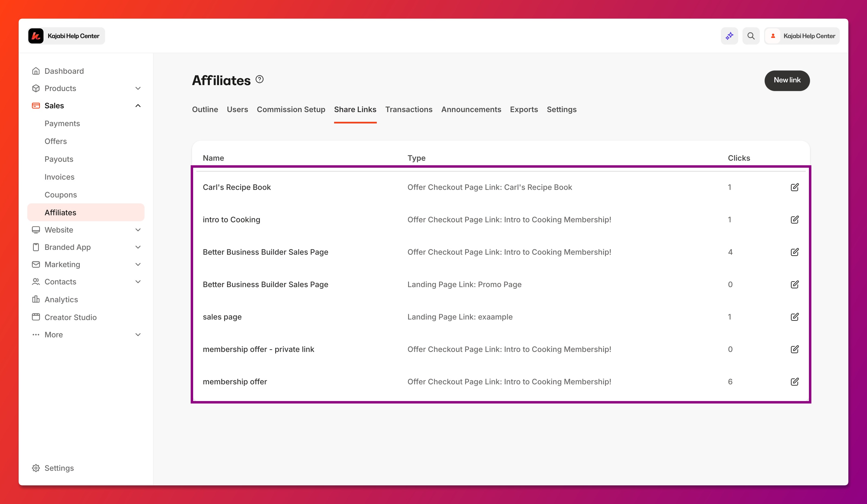Click the Marketing envelope icon
This screenshot has width=867, height=504.
tap(36, 264)
